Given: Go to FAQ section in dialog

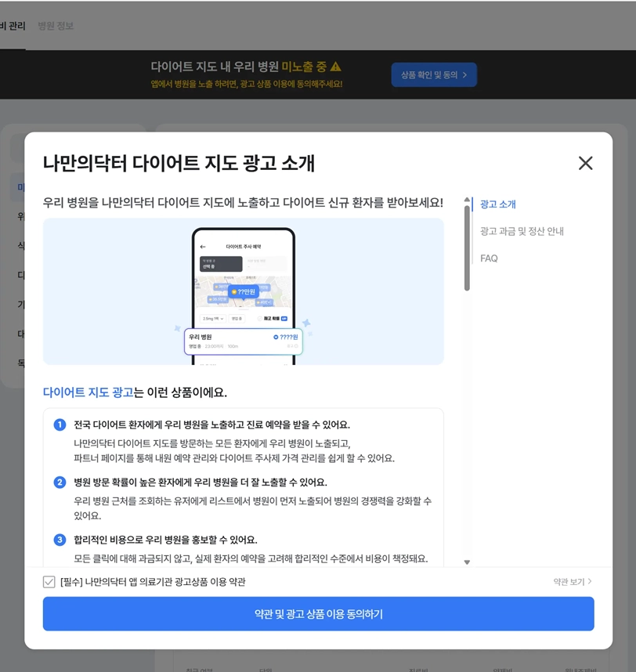Looking at the screenshot, I should (x=489, y=258).
